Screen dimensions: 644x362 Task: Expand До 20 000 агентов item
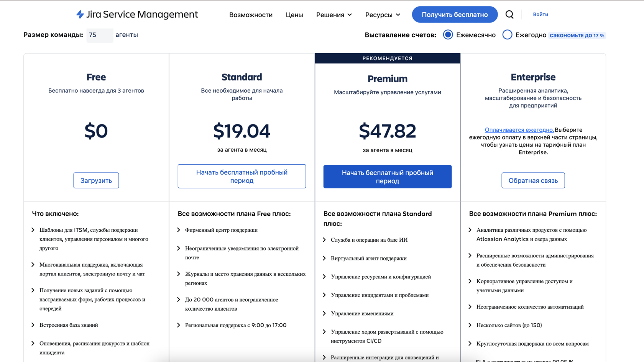[228, 304]
